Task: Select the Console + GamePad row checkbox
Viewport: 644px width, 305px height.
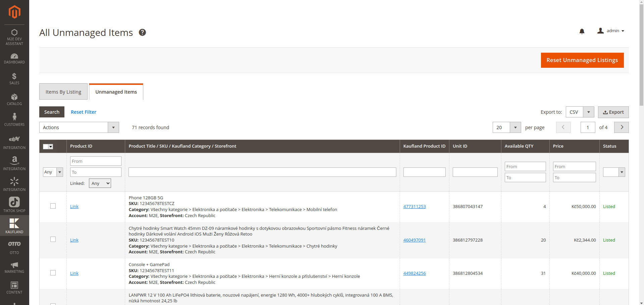Action: pos(53,273)
